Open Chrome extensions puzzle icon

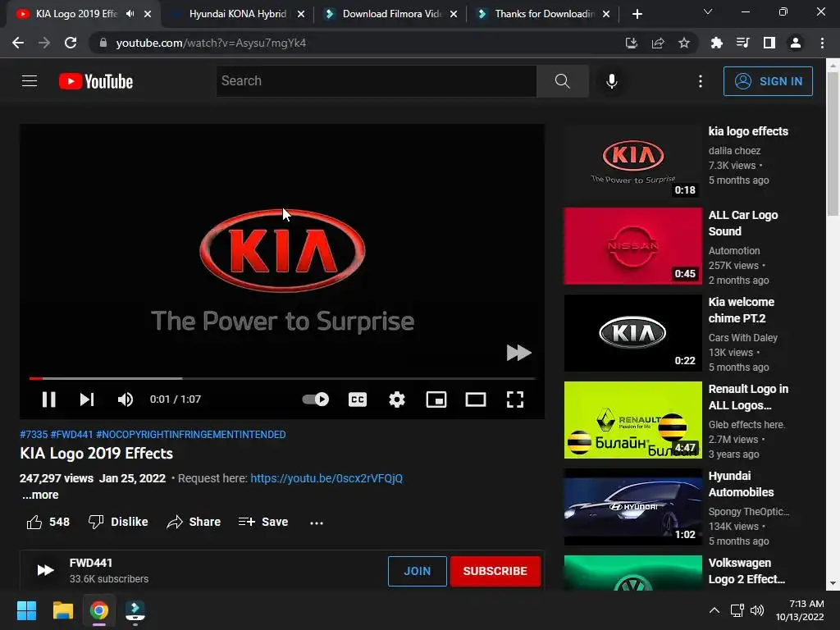coord(716,43)
